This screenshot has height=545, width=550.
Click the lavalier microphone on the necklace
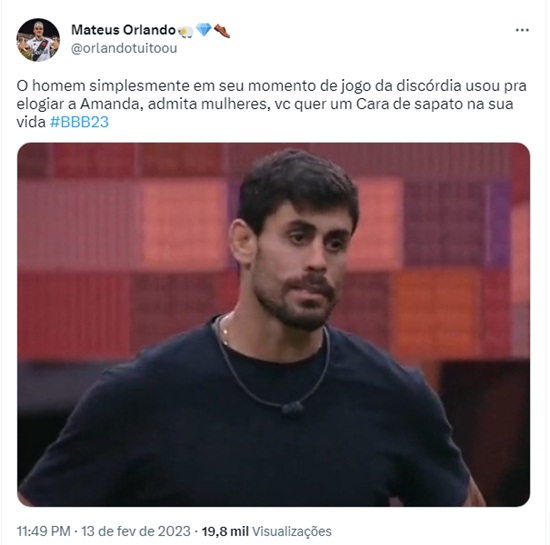(292, 408)
